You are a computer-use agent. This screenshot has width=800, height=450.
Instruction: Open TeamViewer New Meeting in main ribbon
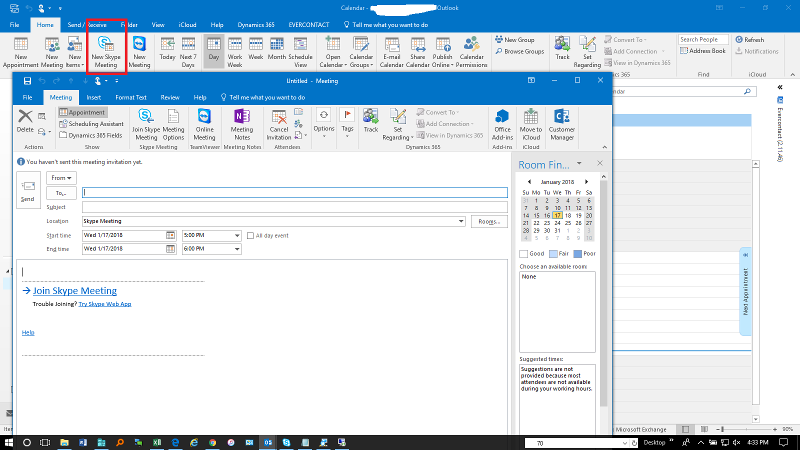point(139,52)
